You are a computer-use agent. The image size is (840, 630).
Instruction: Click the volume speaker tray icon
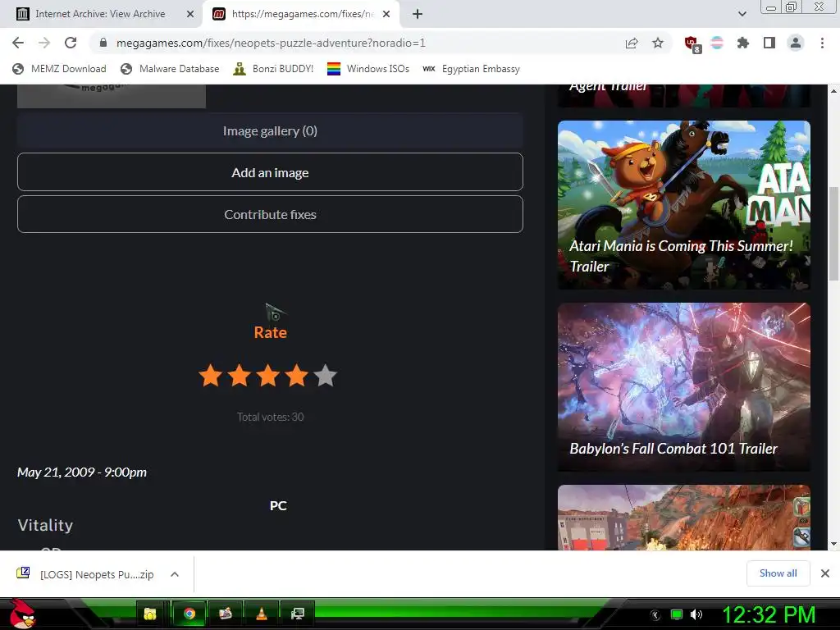click(696, 615)
